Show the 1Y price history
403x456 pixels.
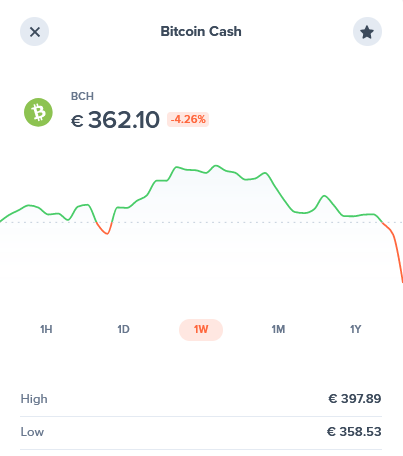point(356,329)
